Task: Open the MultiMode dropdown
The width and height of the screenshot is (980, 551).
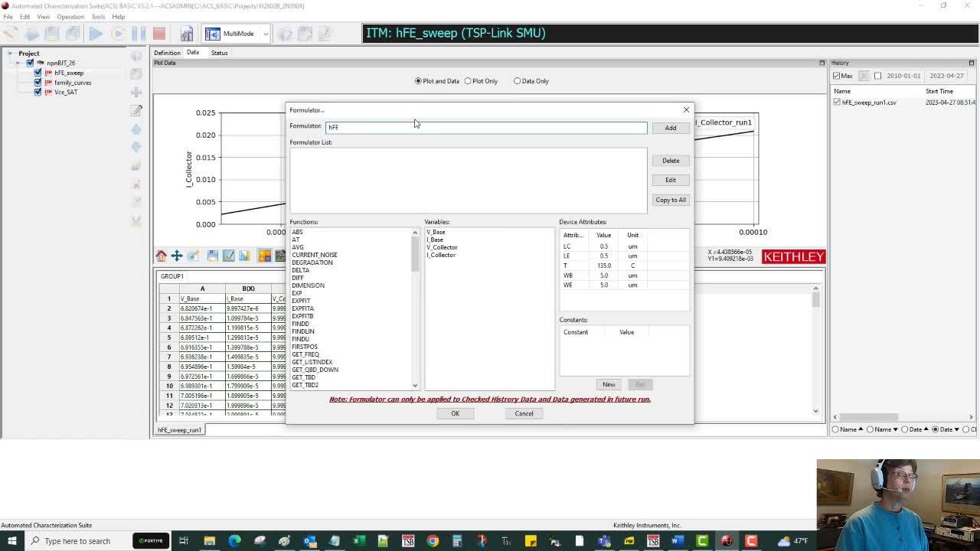Action: coord(264,33)
